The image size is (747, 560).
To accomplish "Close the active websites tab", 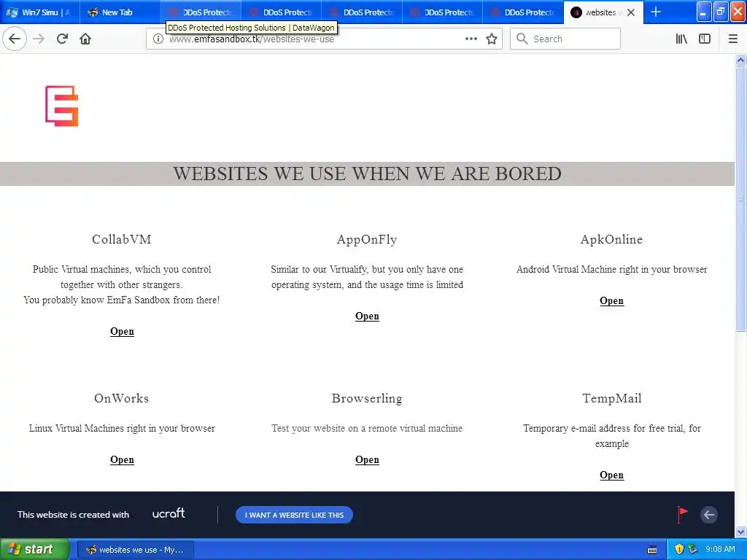I will [631, 12].
